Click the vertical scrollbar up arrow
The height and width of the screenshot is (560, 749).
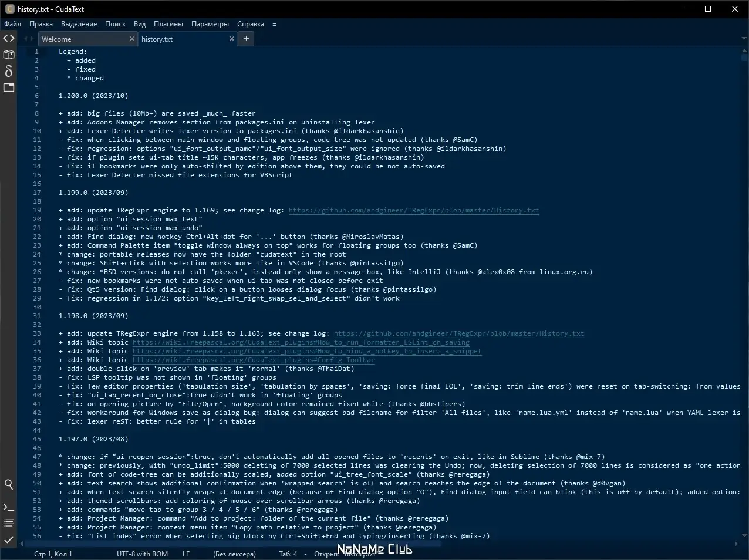744,50
